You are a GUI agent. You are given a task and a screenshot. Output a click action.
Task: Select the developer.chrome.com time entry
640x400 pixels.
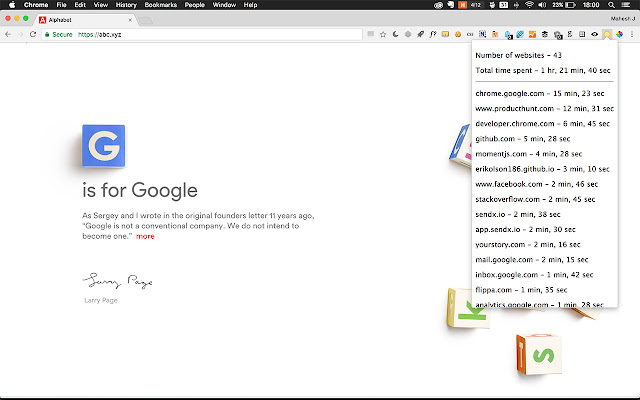[542, 124]
